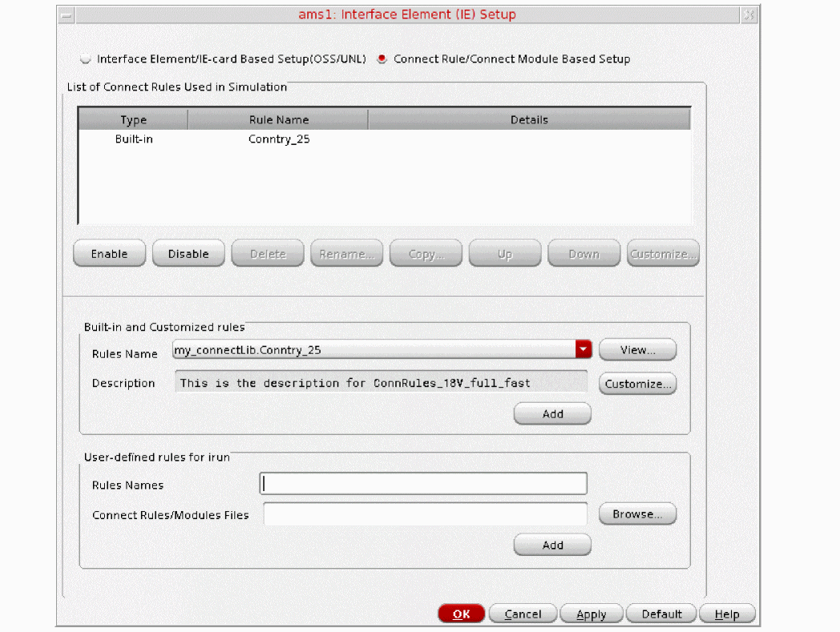The image size is (840, 632).
Task: Confirm the setup with OK
Action: (x=461, y=614)
